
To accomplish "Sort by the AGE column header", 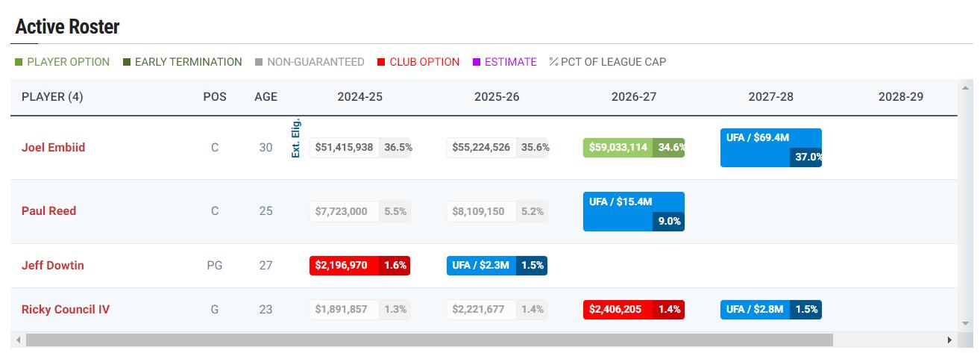I will pos(266,97).
